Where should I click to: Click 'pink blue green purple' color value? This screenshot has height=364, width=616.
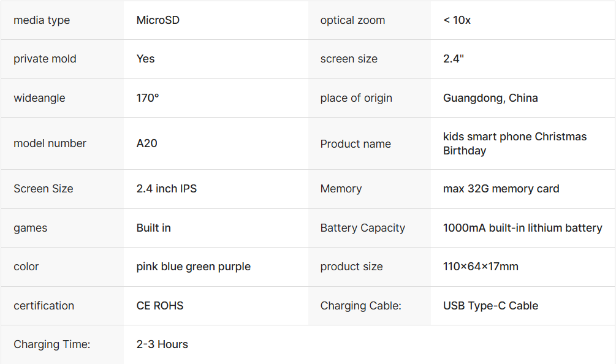pyautogui.click(x=193, y=267)
